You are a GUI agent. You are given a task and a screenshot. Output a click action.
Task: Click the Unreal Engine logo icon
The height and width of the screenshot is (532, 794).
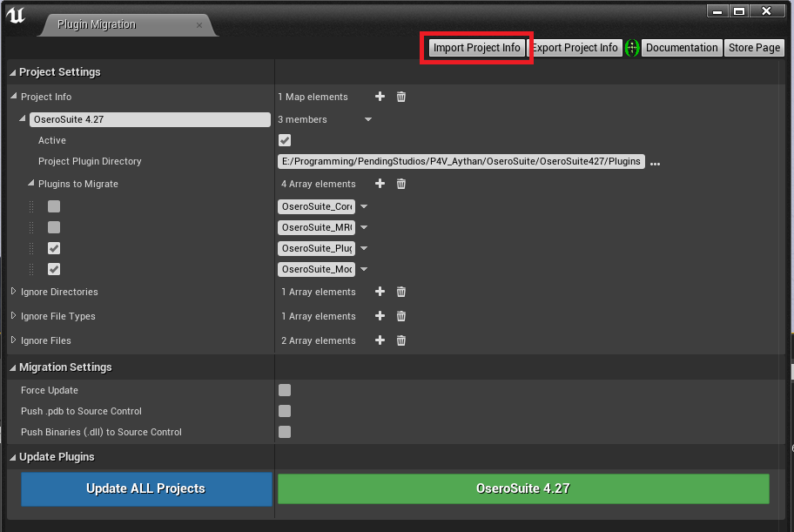click(16, 15)
